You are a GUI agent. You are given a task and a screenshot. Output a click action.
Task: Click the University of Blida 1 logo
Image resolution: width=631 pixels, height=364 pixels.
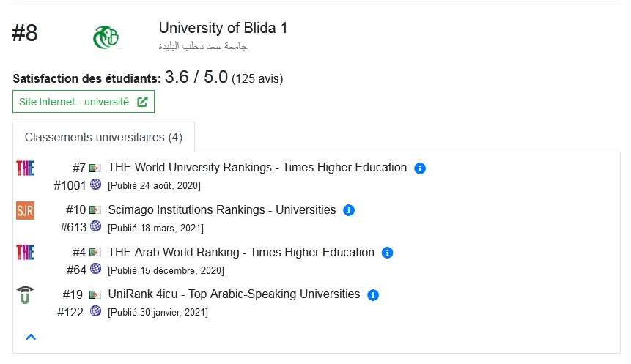tap(106, 37)
